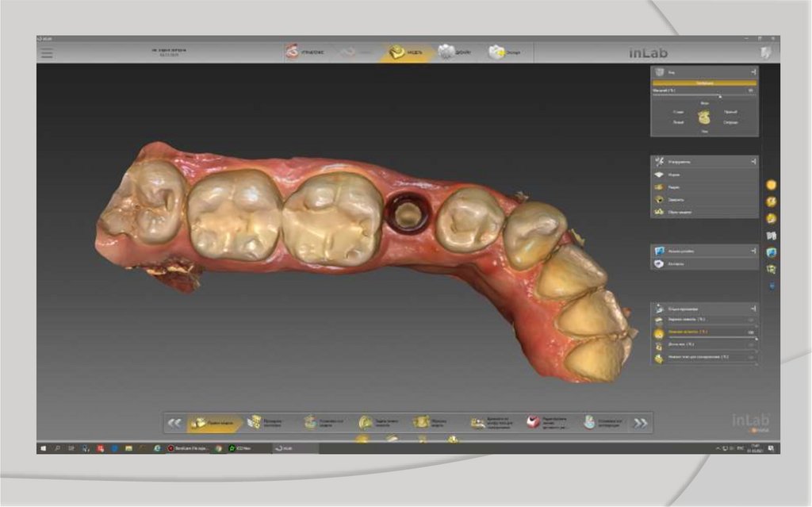The height and width of the screenshot is (507, 812).
Task: Click the gold highlighted bar in View panel
Action: click(x=704, y=83)
